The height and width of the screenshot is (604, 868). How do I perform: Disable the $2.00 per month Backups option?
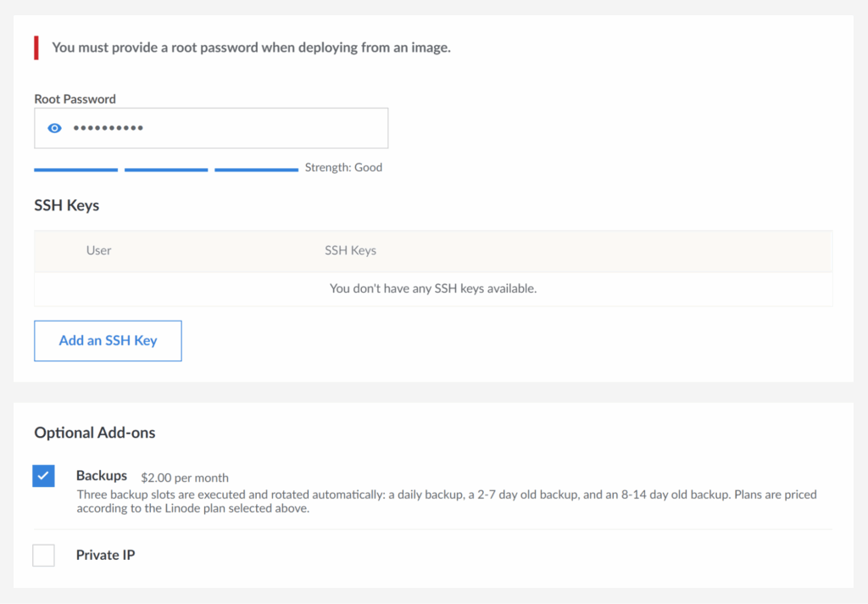click(43, 476)
